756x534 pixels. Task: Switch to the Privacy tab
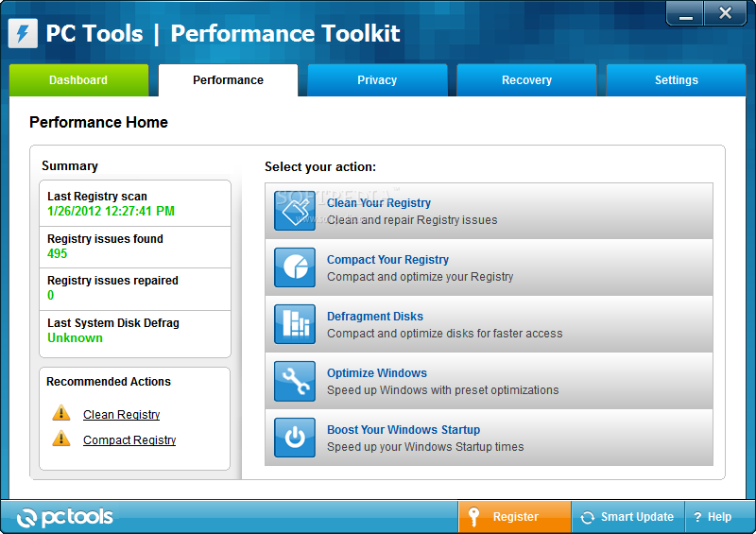pyautogui.click(x=377, y=80)
